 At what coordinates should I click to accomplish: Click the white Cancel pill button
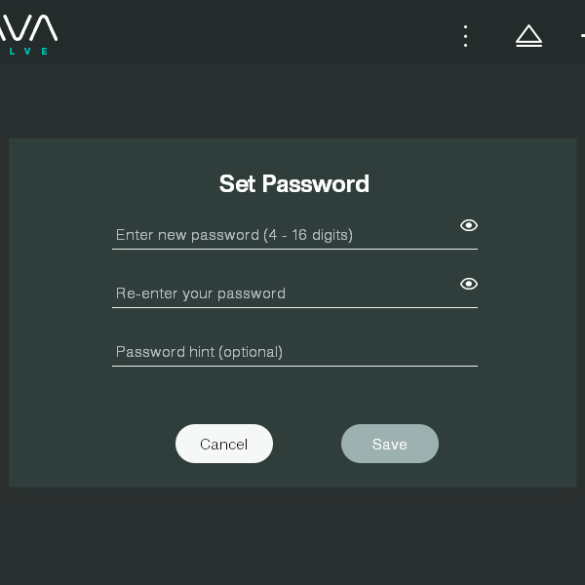point(224,444)
